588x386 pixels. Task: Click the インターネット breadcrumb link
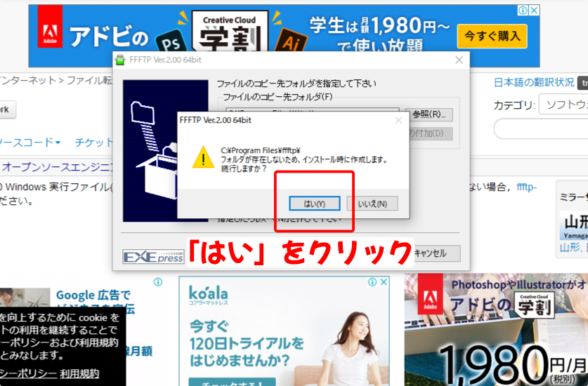pos(28,80)
